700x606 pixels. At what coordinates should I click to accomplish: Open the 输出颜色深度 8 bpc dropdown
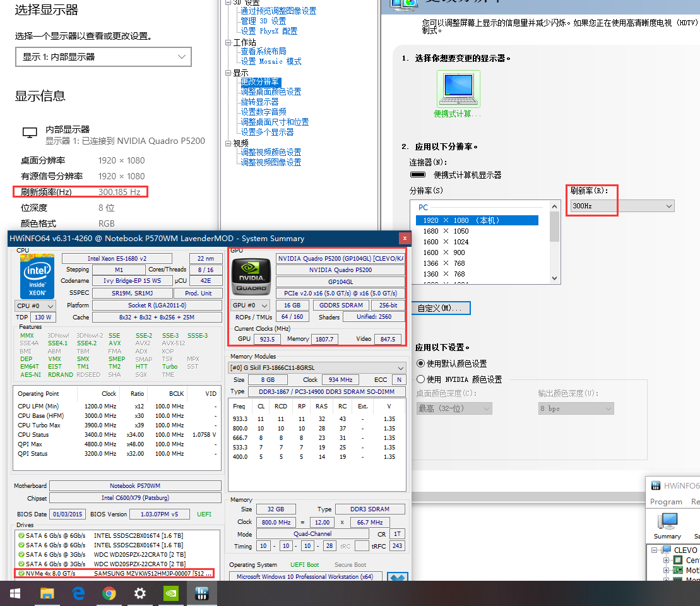click(576, 408)
